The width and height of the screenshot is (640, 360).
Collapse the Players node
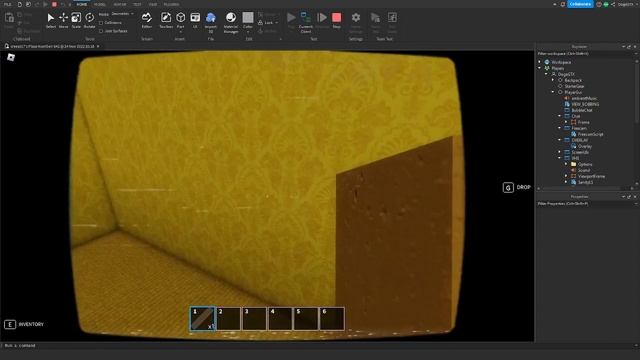[x=540, y=68]
